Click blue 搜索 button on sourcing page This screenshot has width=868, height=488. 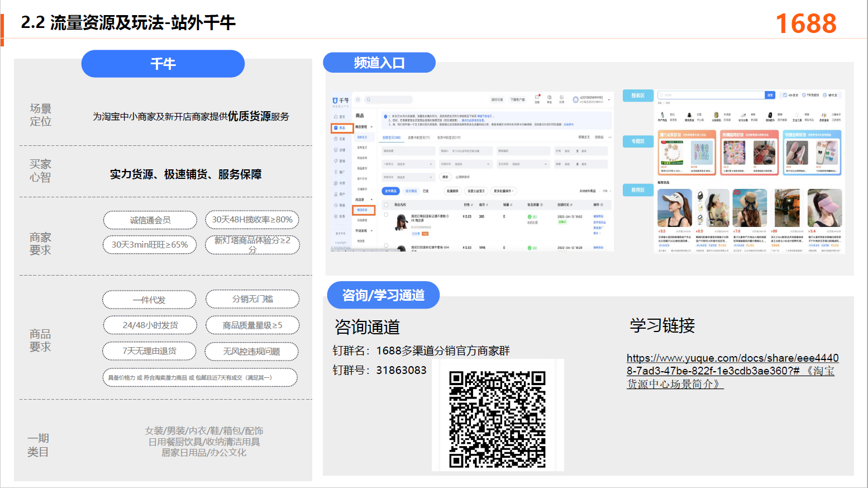click(x=770, y=95)
